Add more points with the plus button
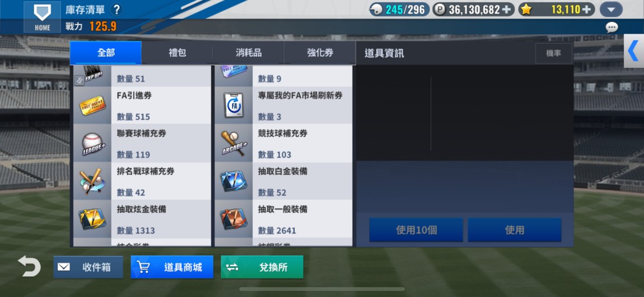This screenshot has width=644, height=297. pos(508,10)
